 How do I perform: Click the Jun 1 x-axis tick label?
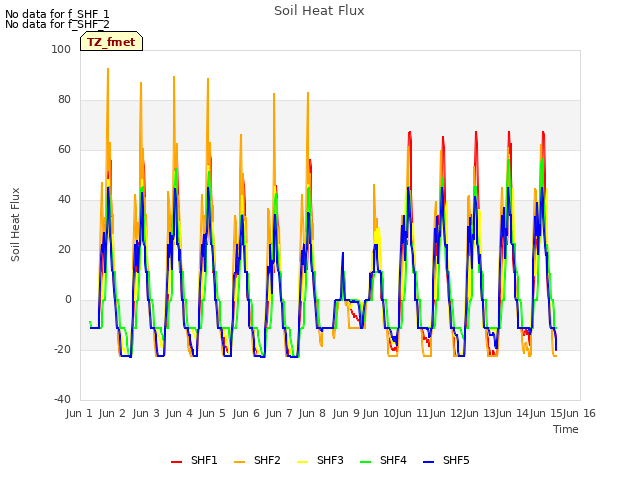click(79, 413)
